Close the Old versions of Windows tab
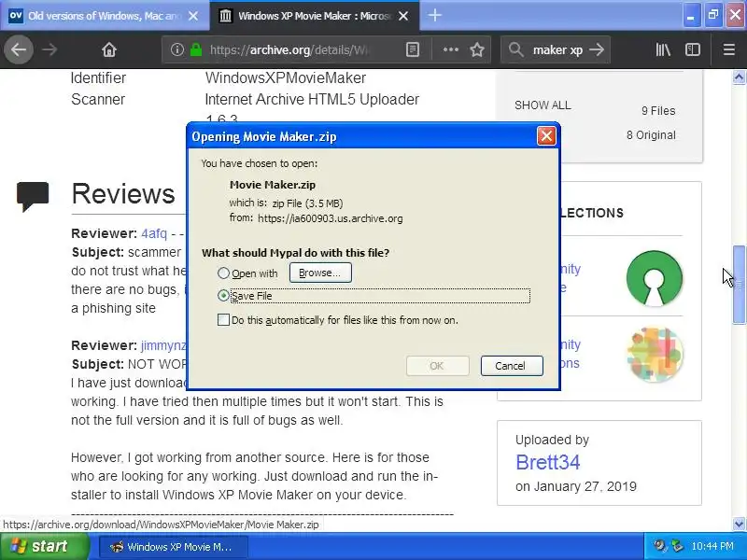747x560 pixels. pyautogui.click(x=193, y=16)
